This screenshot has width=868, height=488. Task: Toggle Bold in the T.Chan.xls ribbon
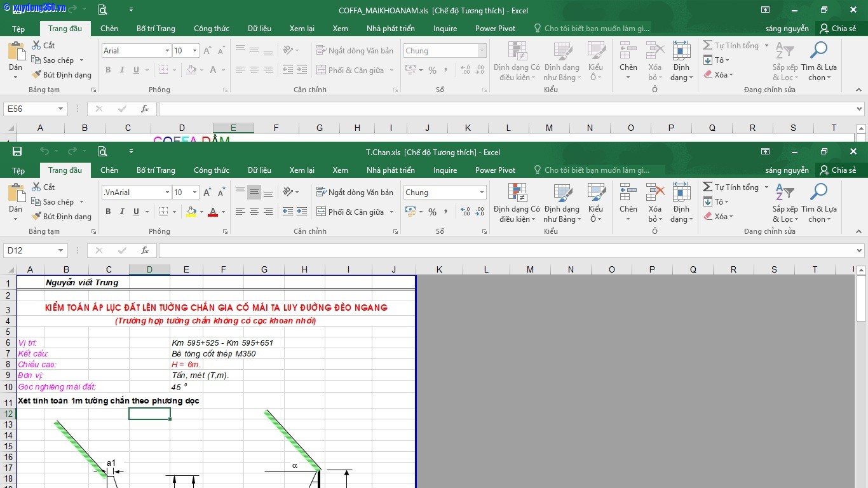coord(108,212)
